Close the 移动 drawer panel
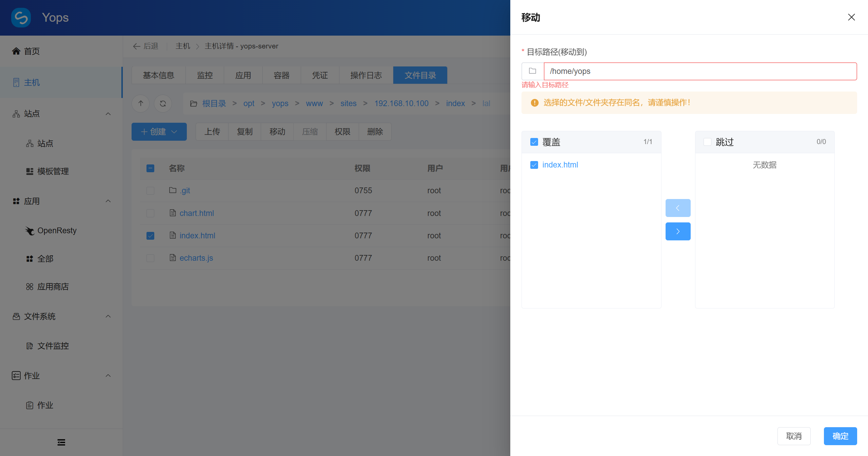 point(851,17)
